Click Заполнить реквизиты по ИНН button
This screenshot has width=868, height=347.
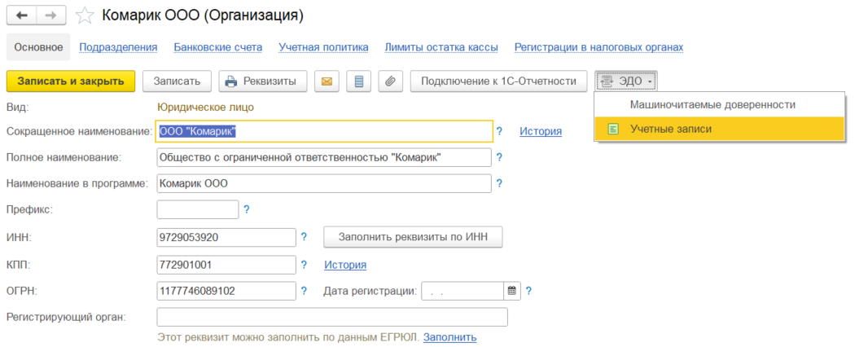point(413,237)
